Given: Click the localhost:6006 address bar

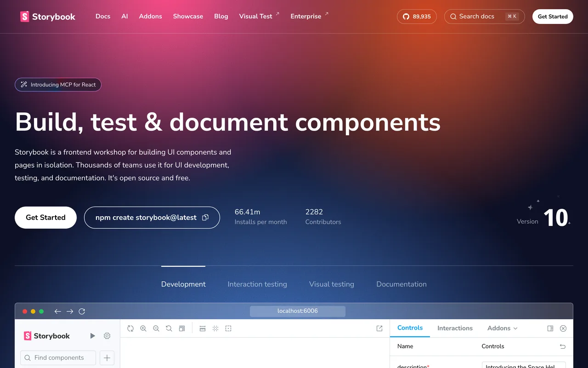Looking at the screenshot, I should click(298, 311).
